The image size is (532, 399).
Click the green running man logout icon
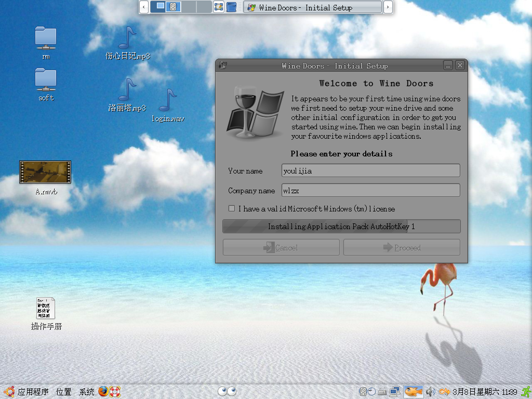click(x=526, y=392)
